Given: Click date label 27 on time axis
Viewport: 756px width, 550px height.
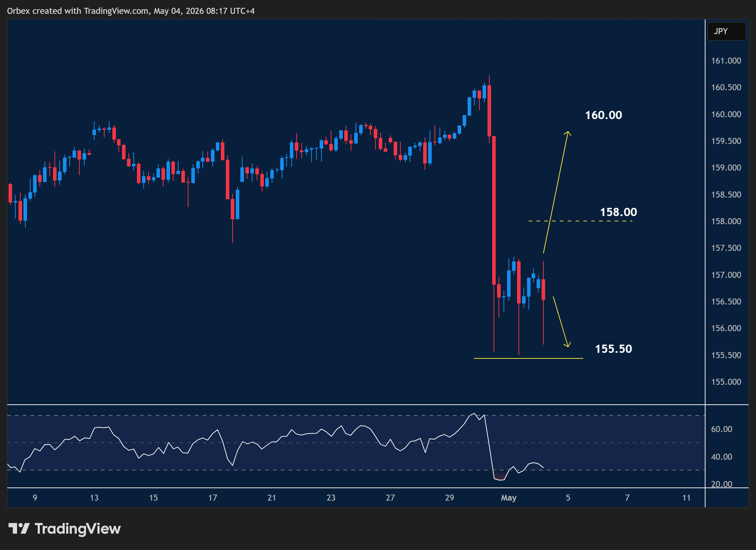Looking at the screenshot, I should (x=390, y=498).
